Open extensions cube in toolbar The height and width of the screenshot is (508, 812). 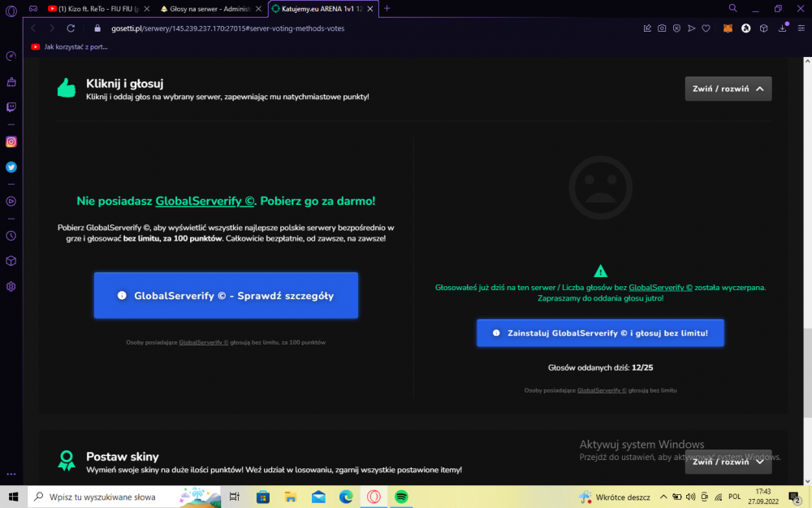pyautogui.click(x=763, y=28)
